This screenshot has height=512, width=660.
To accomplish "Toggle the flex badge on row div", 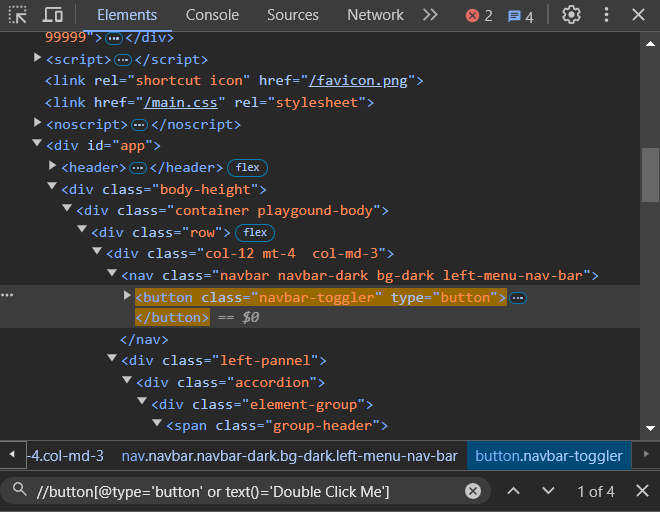I will point(256,233).
